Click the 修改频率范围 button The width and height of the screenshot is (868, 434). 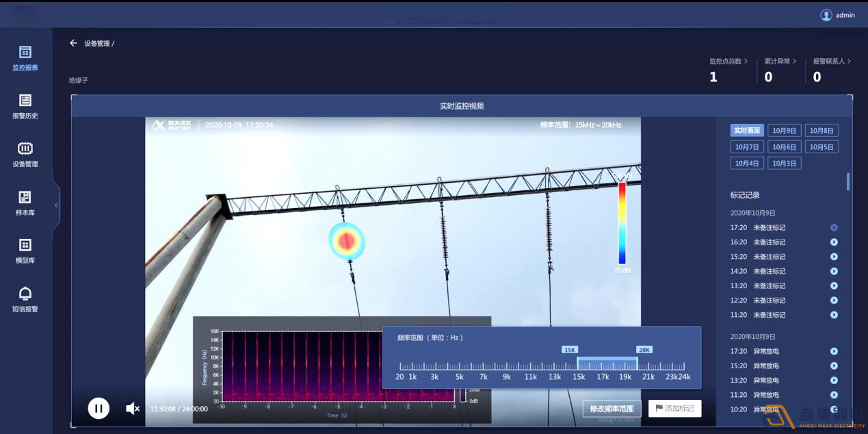(611, 409)
